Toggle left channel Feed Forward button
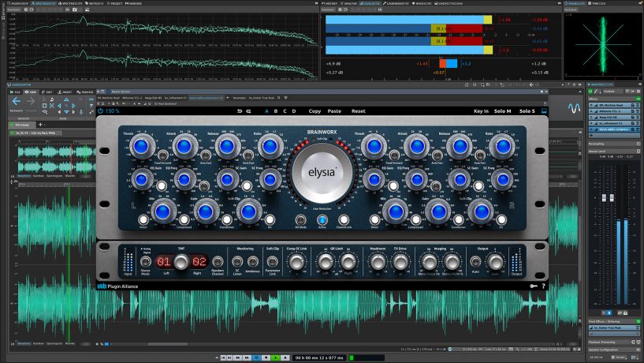Viewport: 644px width, 363px height. (162, 155)
